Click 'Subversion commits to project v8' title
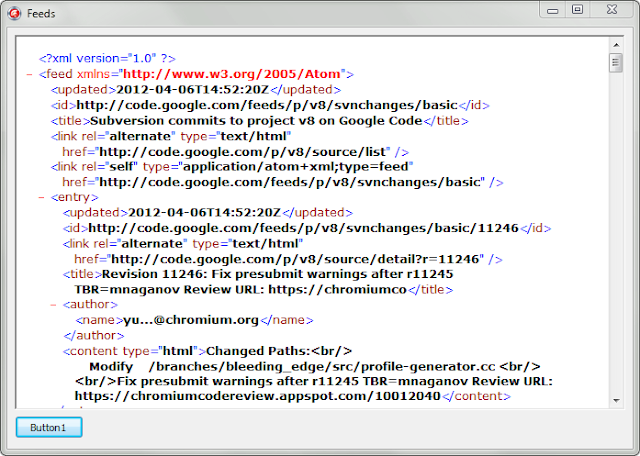 256,121
